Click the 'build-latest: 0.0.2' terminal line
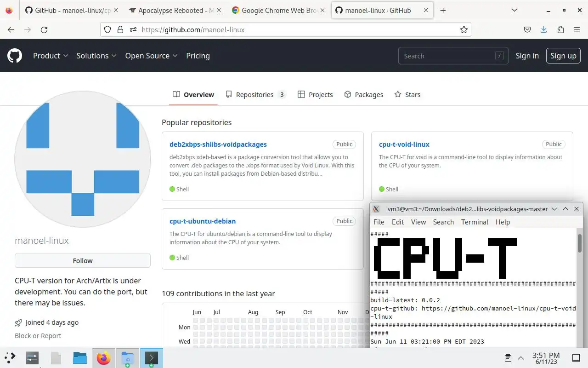The image size is (588, 368). (405, 300)
